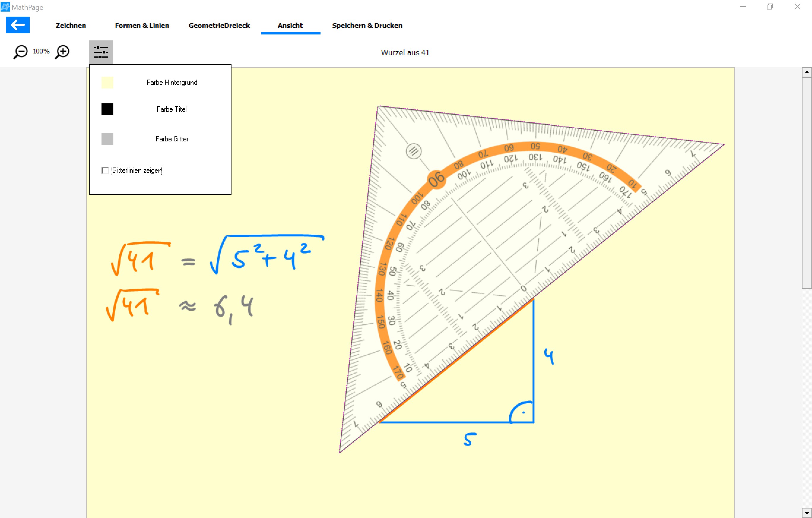Click the zoom in magnifier icon
The height and width of the screenshot is (518, 812).
[x=62, y=52]
